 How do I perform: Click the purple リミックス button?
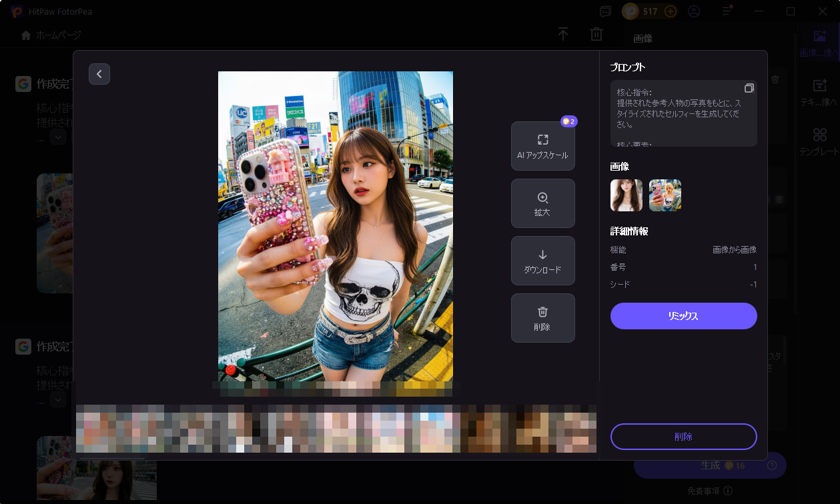click(x=683, y=316)
